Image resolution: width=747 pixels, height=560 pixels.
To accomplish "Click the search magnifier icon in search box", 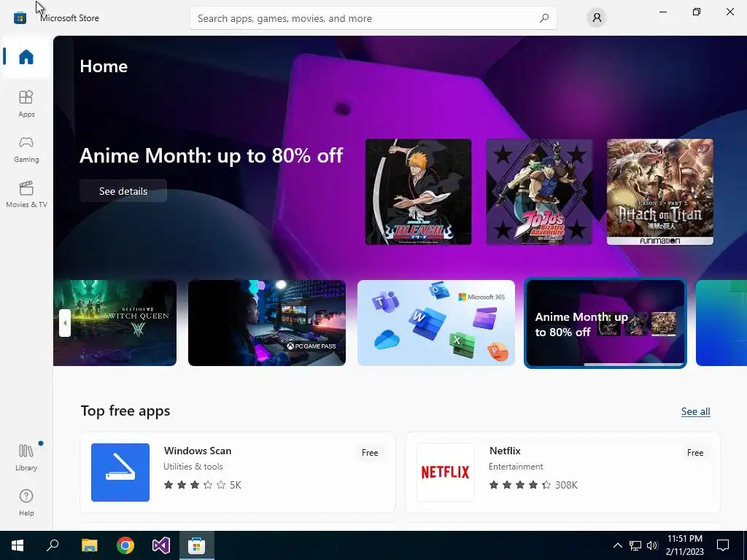I will point(544,18).
